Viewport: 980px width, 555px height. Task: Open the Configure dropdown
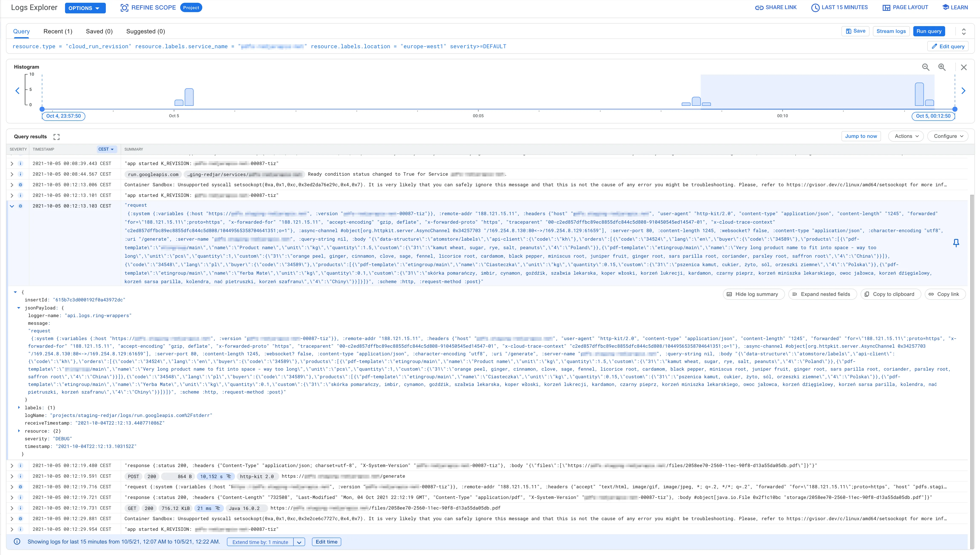[948, 136]
